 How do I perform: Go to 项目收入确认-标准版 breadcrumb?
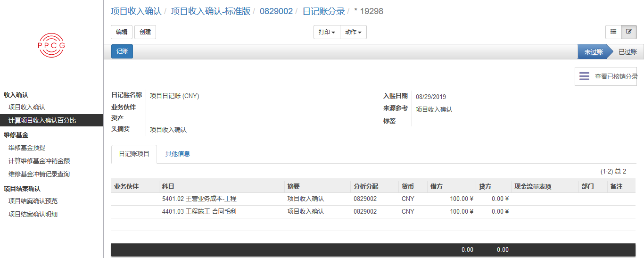pos(211,11)
